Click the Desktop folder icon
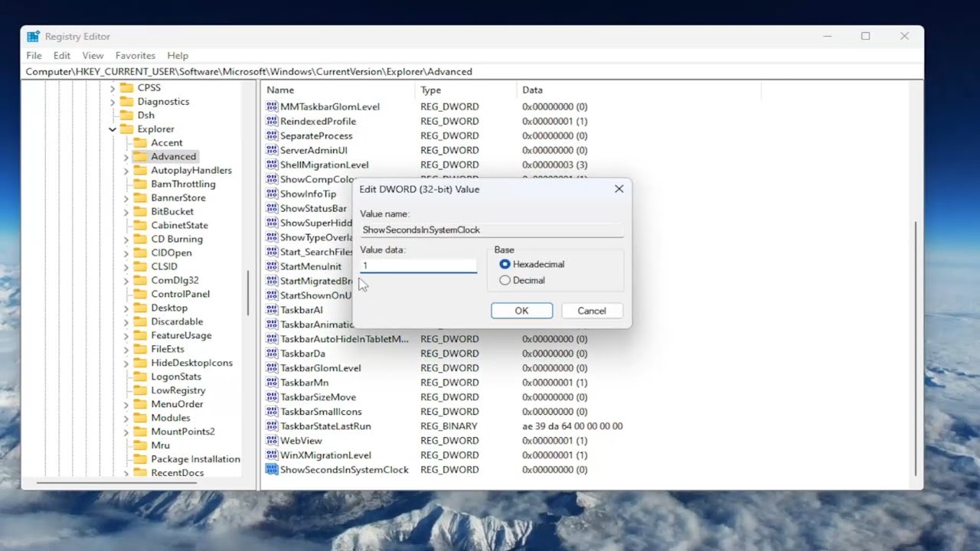The width and height of the screenshot is (980, 551). coord(140,308)
